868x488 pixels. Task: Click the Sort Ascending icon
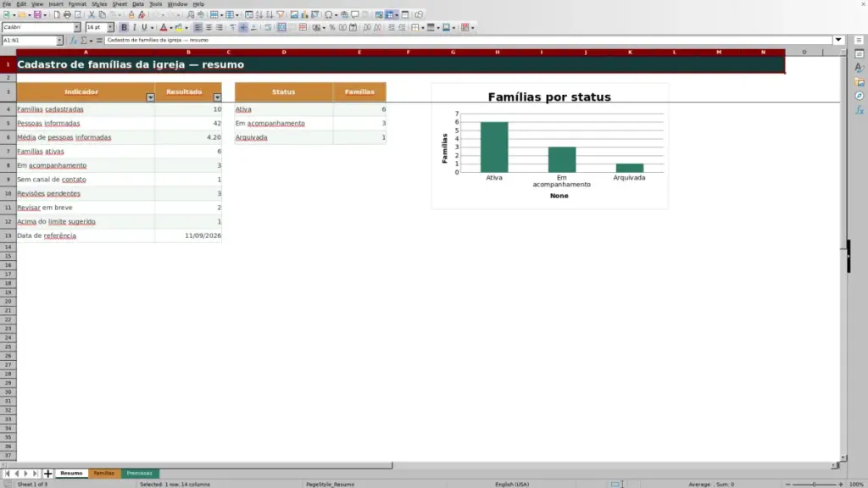(x=259, y=15)
